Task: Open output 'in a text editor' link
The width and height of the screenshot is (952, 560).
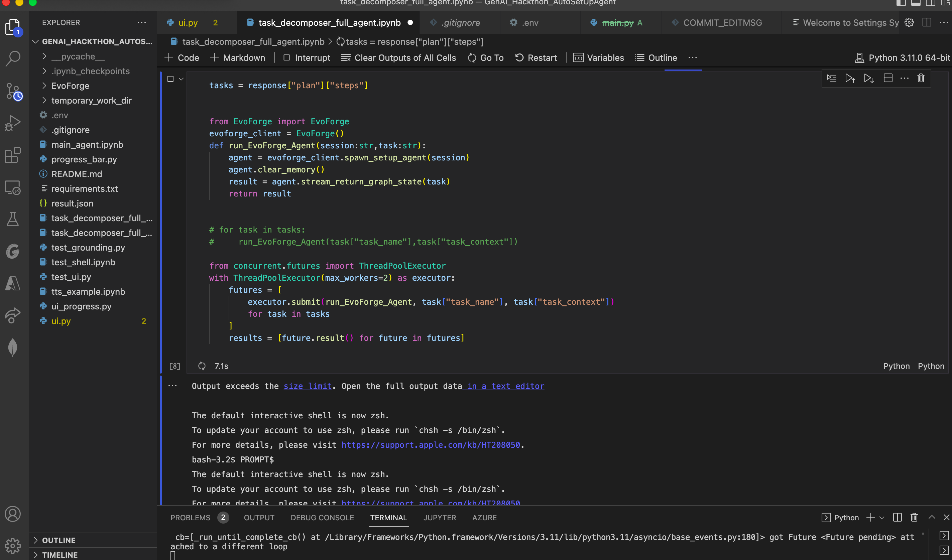Action: (505, 386)
